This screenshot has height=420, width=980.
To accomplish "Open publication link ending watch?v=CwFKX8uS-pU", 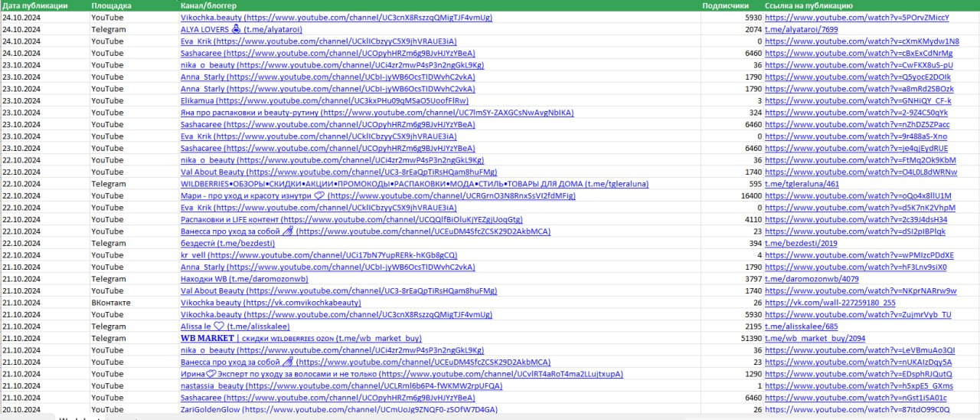I will pyautogui.click(x=859, y=64).
